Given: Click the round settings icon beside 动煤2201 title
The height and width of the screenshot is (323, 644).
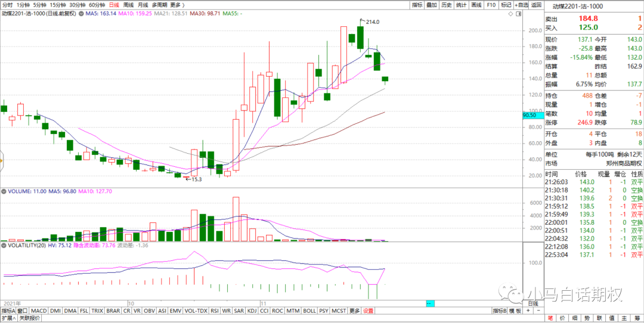Looking at the screenshot, I should [x=80, y=13].
